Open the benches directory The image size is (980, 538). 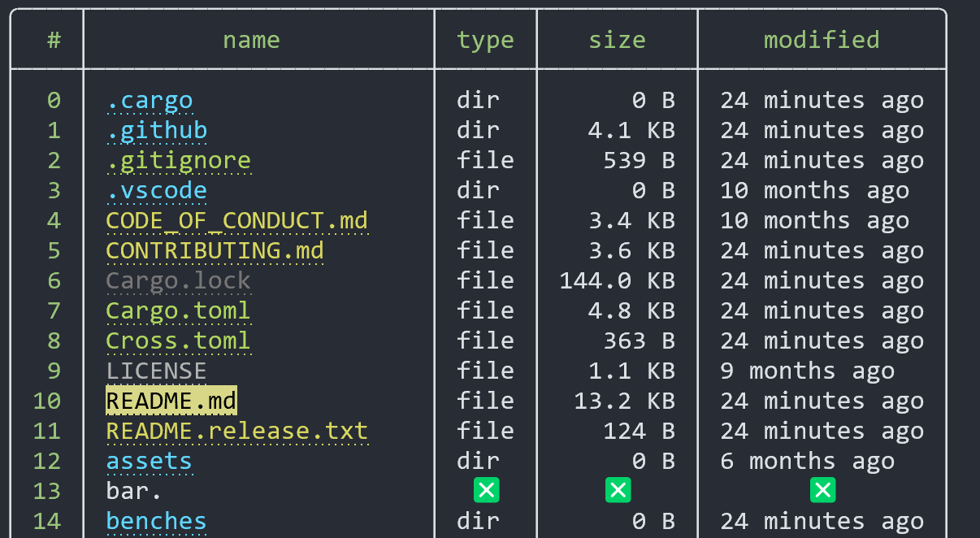tap(156, 520)
